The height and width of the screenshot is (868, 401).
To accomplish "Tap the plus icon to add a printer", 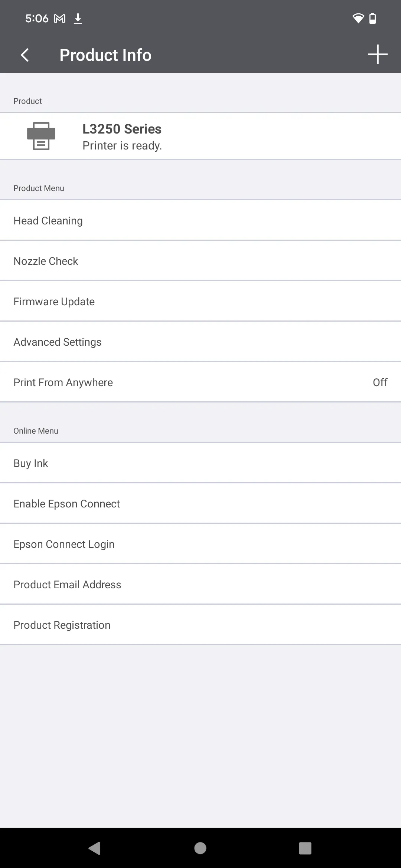I will click(377, 55).
